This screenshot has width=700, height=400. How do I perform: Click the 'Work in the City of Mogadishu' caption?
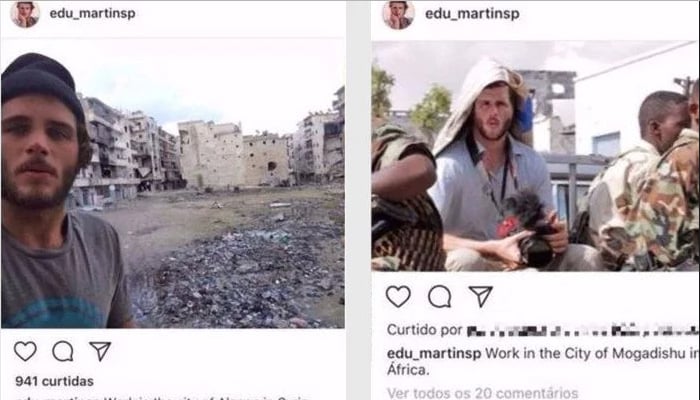click(542, 362)
